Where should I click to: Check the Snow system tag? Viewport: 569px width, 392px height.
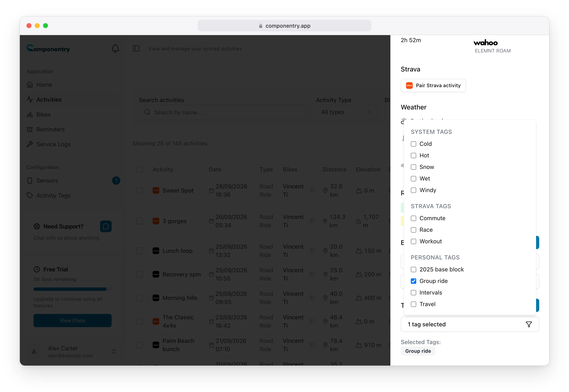pos(414,167)
